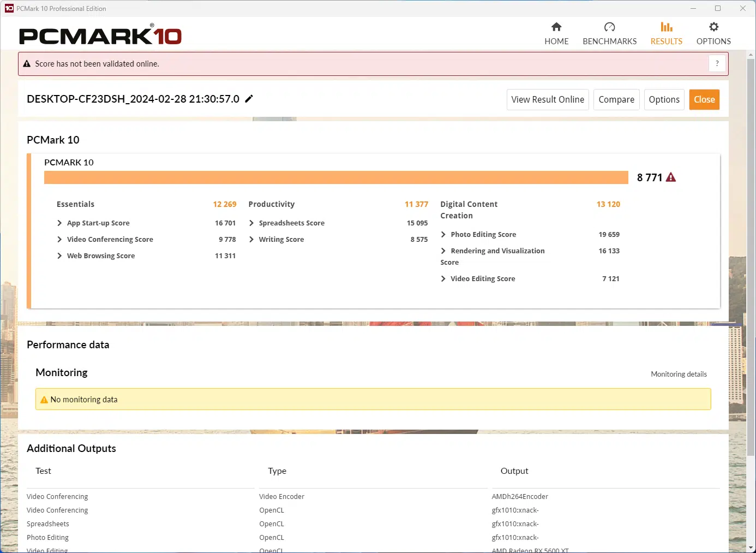756x553 pixels.
Task: Click the PCMark 10 logo
Action: (100, 36)
